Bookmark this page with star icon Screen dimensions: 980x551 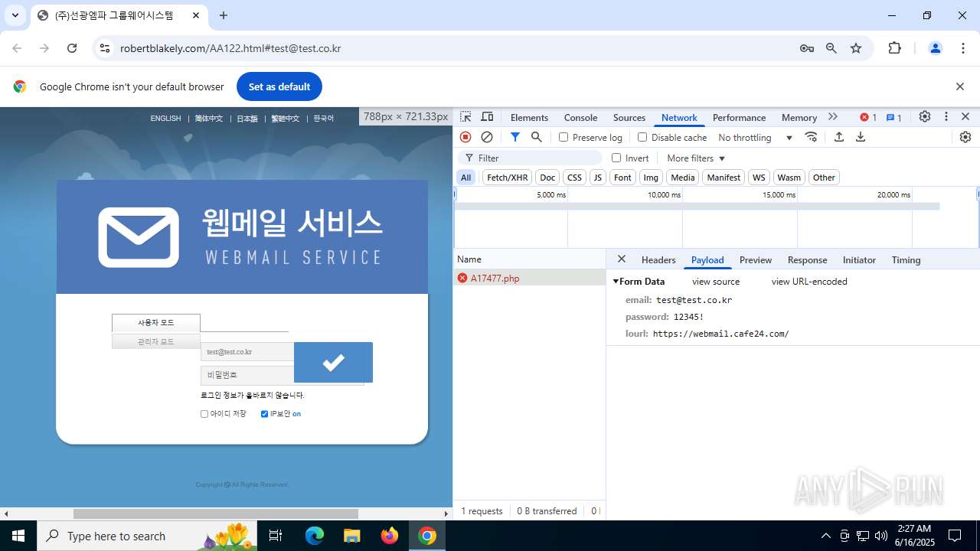coord(856,48)
